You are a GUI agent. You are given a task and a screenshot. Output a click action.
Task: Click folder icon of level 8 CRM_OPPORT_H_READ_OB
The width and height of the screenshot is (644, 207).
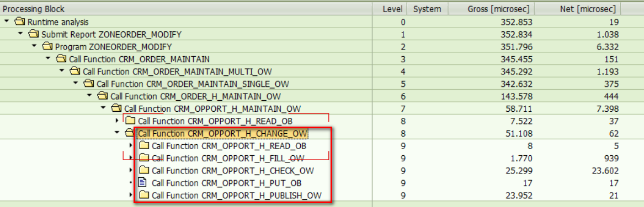click(130, 121)
